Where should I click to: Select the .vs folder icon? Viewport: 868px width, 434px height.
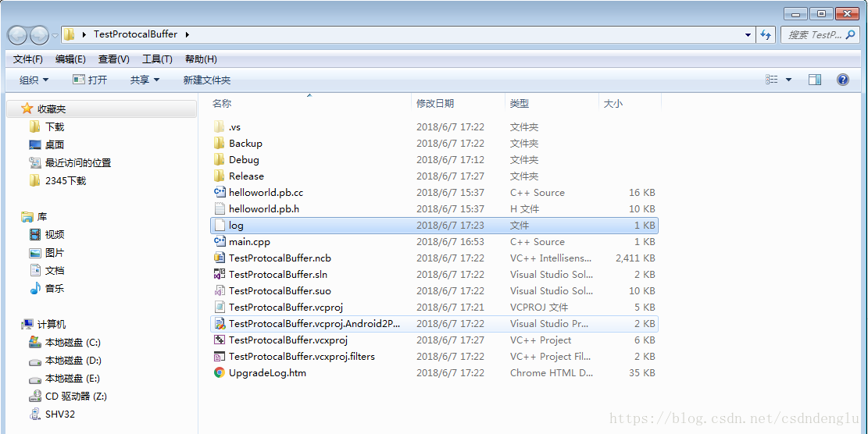220,126
